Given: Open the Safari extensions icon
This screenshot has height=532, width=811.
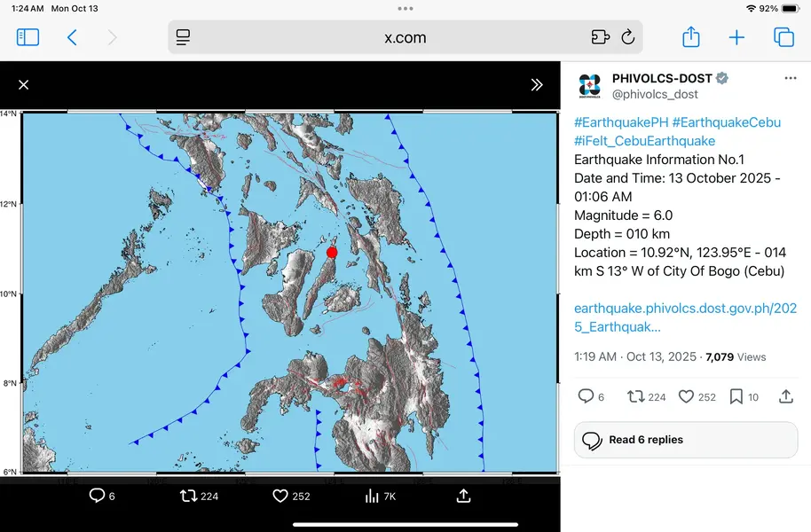Looking at the screenshot, I should 601,37.
